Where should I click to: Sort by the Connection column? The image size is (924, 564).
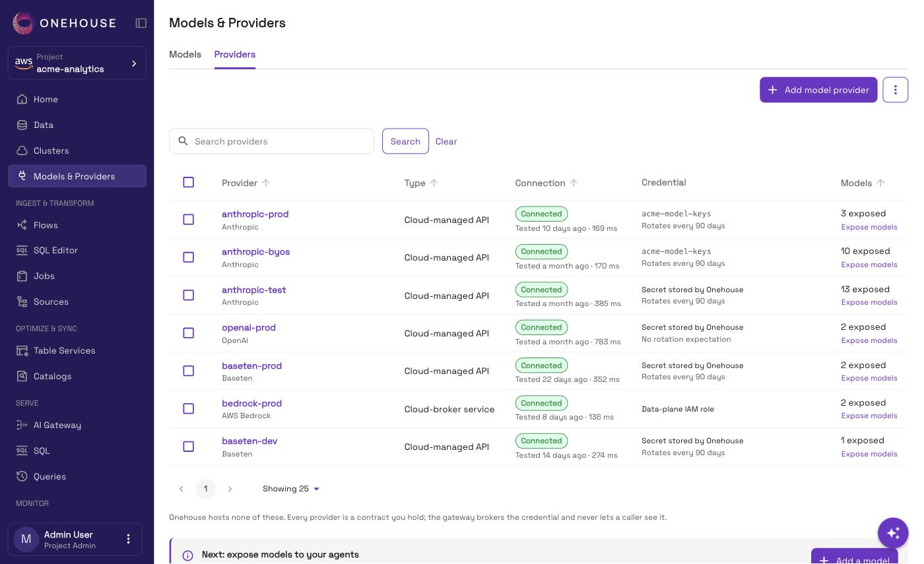546,183
